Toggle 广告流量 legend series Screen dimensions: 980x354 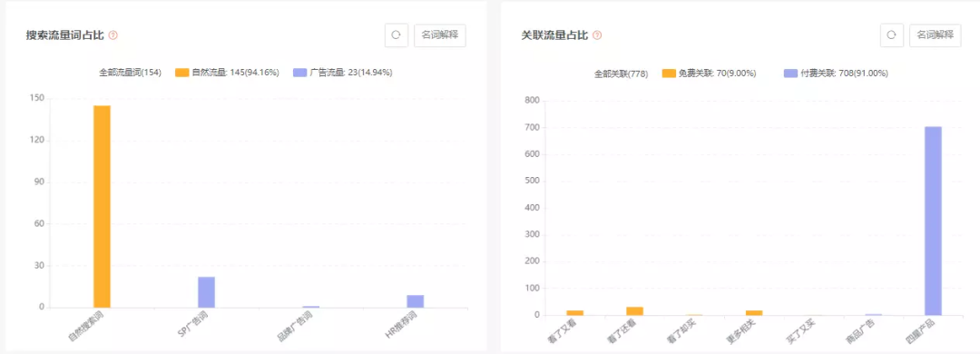(342, 73)
